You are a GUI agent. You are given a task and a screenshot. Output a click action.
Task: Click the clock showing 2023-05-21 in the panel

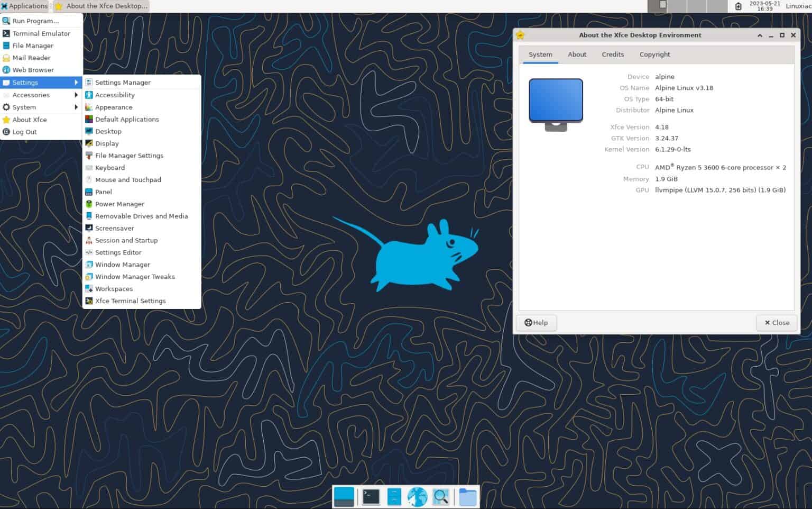point(765,6)
